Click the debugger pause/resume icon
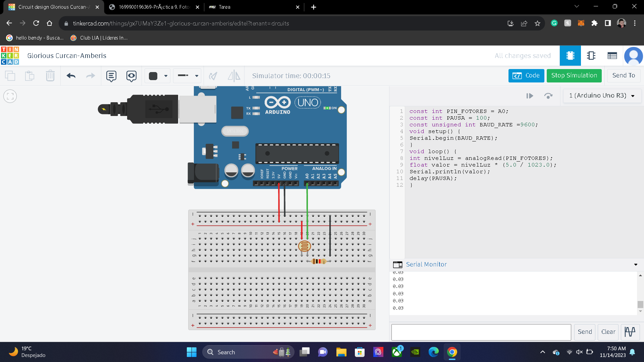644x362 pixels. tap(530, 96)
